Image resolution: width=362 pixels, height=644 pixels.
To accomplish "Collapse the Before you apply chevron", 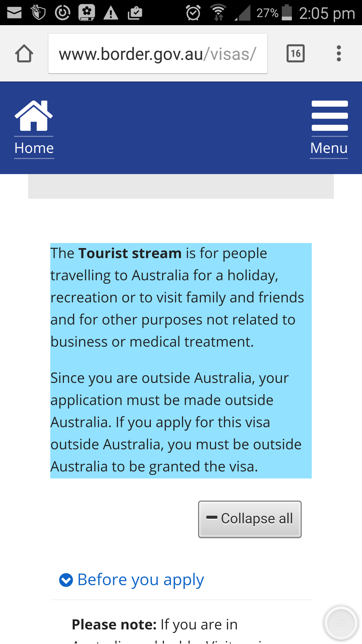I will tap(66, 580).
